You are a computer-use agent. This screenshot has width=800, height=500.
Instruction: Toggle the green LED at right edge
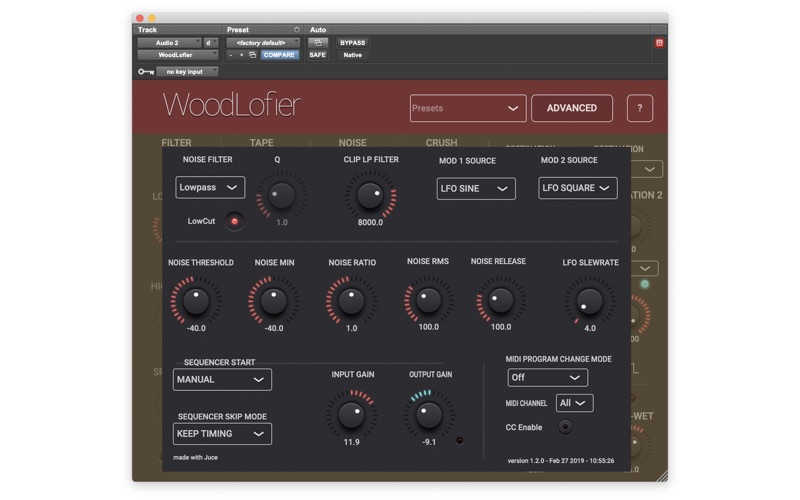[x=645, y=284]
